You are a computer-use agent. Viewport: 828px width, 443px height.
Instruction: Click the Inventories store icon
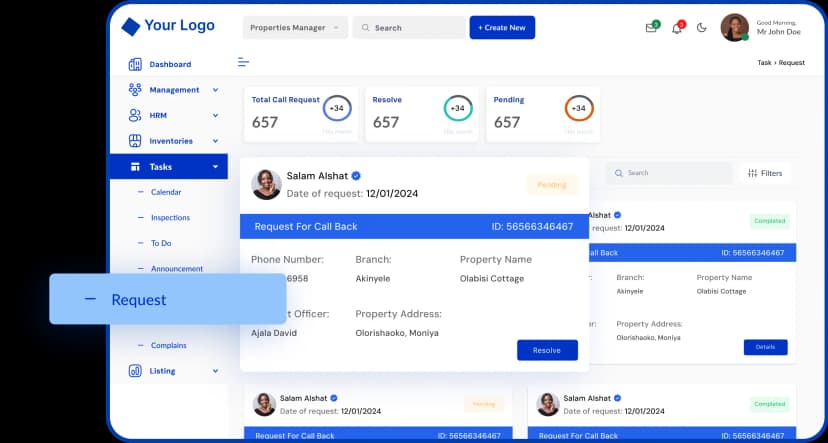(135, 141)
